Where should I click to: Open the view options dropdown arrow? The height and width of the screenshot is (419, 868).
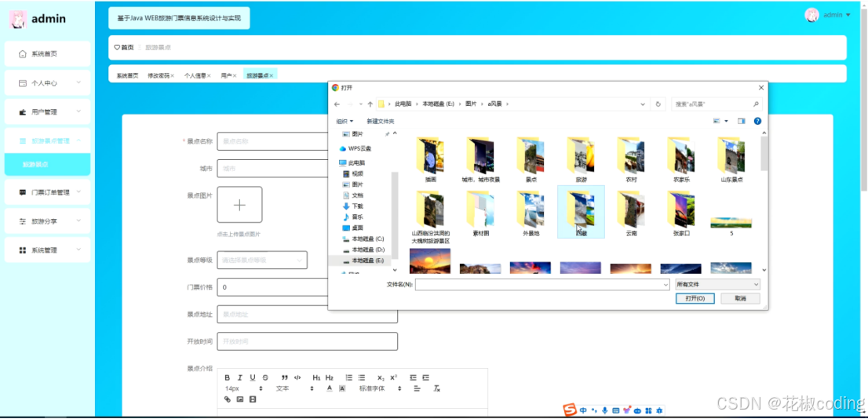(726, 121)
